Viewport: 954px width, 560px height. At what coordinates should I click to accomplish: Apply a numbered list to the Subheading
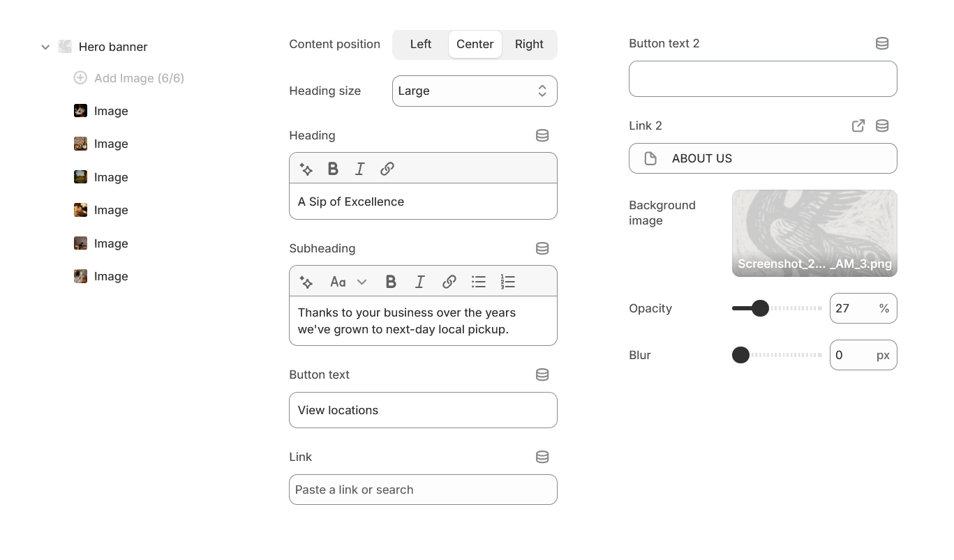click(x=508, y=281)
